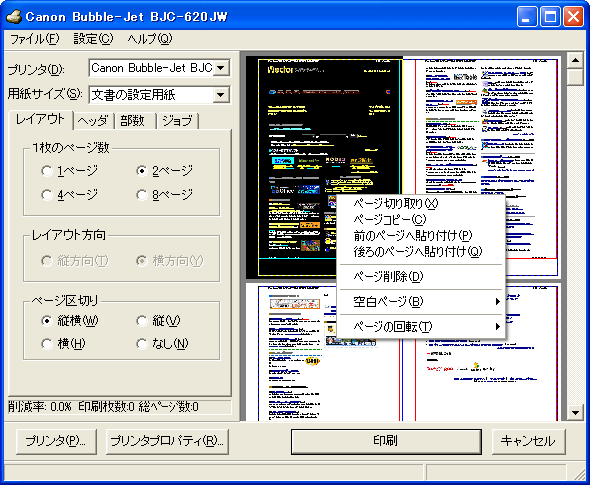Click the 印刷枚数:0 status text

click(x=106, y=407)
